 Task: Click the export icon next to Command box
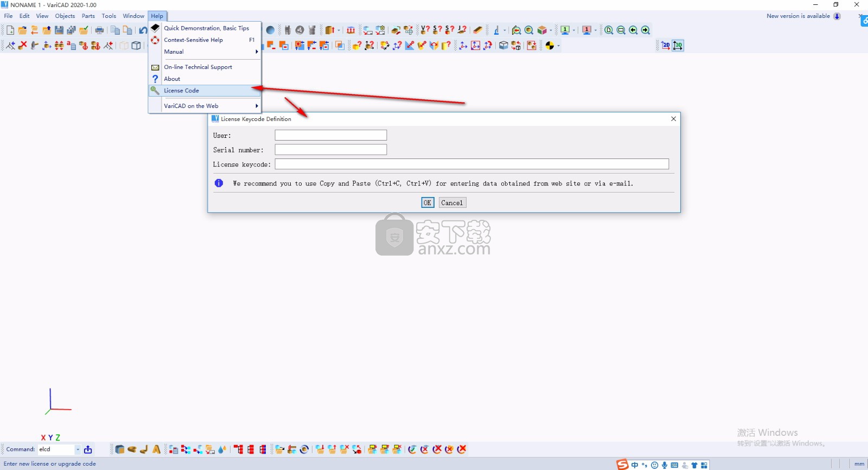pos(88,449)
